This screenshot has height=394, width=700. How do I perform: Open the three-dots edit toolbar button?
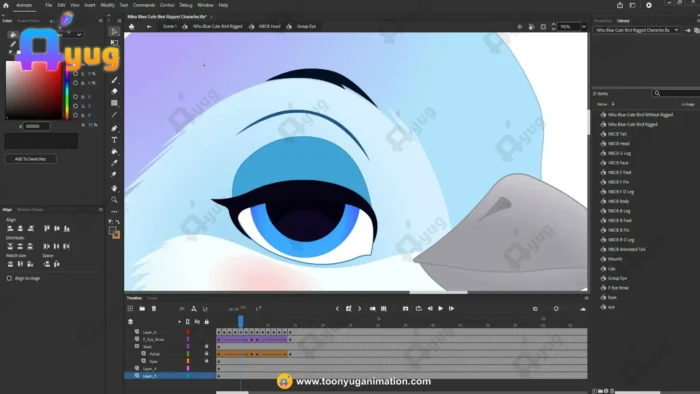point(114,212)
